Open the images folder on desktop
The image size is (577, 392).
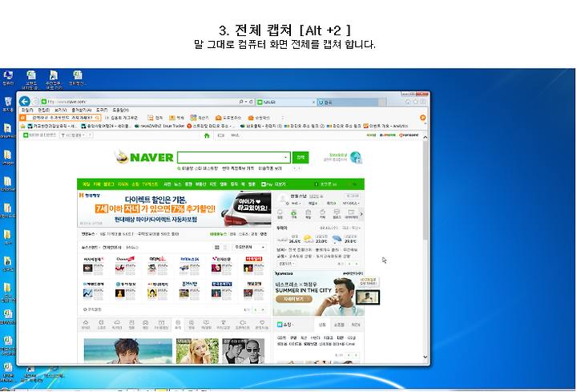[8, 157]
